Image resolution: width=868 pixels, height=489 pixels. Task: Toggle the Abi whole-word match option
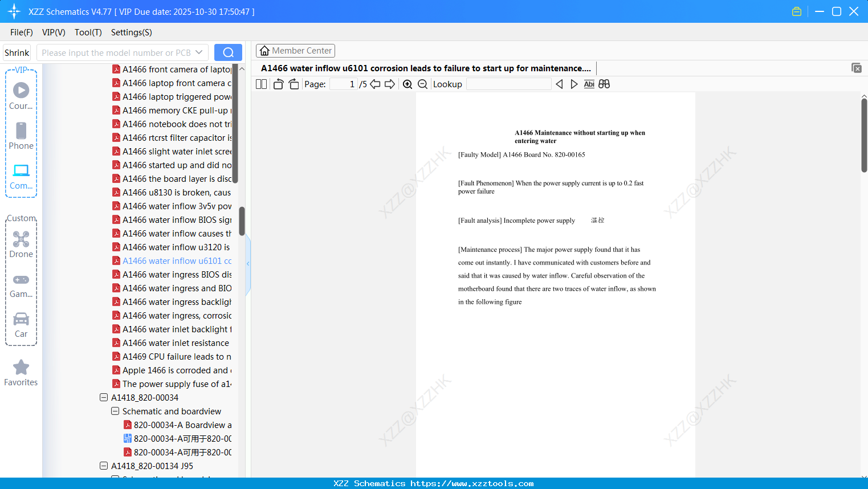point(589,84)
